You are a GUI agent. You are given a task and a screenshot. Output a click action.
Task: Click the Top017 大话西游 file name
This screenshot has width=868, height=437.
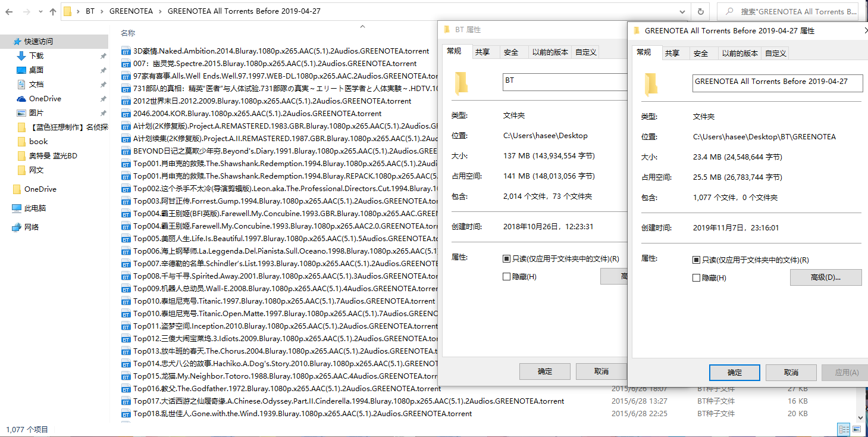[349, 401]
